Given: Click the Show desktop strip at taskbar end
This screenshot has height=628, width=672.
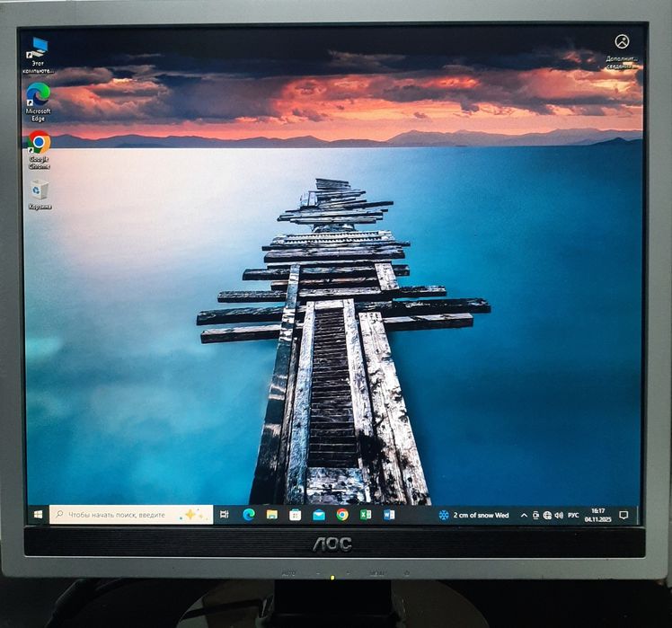Looking at the screenshot, I should tap(637, 516).
